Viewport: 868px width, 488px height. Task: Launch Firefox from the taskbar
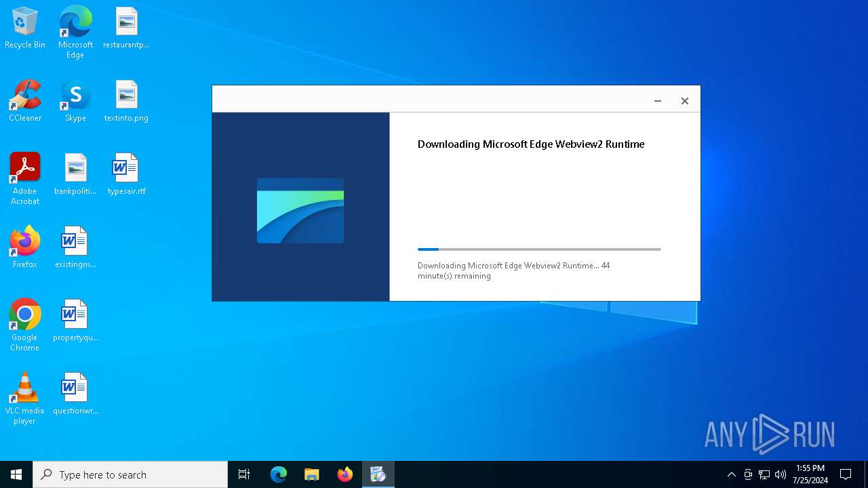point(344,474)
